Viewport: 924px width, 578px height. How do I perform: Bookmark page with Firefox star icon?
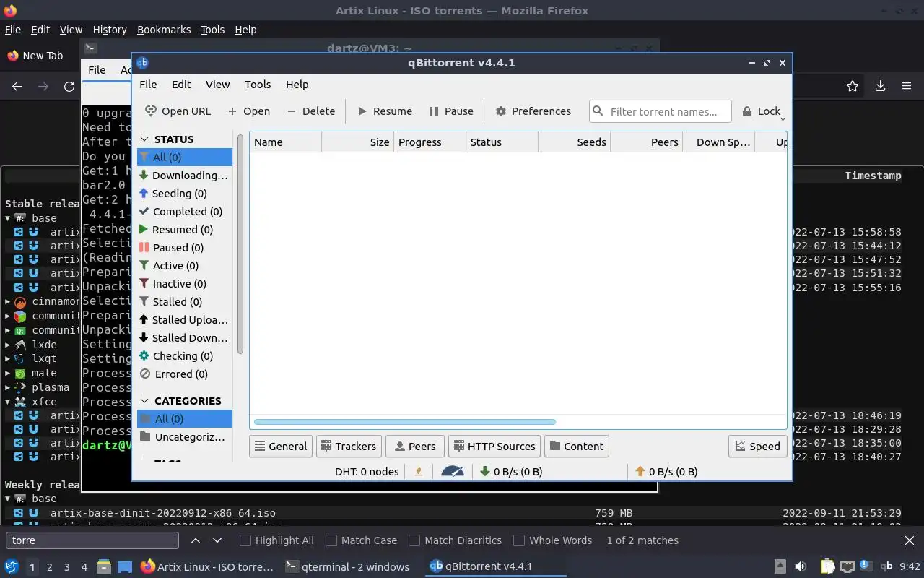point(853,86)
